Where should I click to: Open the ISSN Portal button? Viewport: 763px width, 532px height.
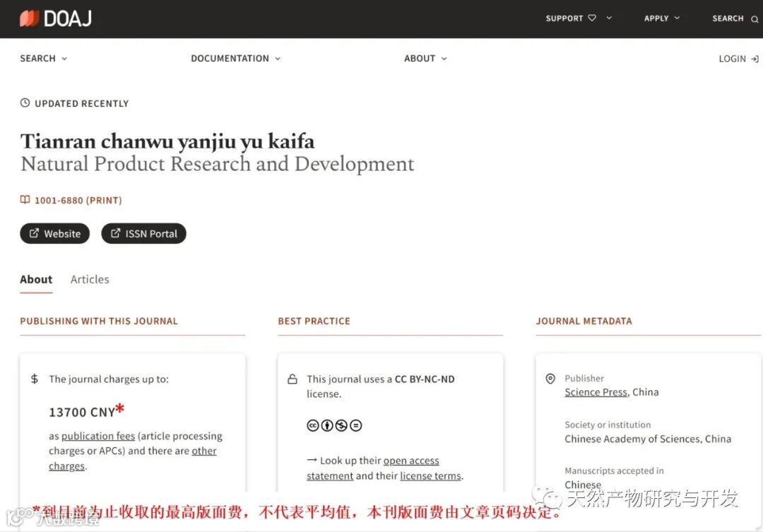143,234
